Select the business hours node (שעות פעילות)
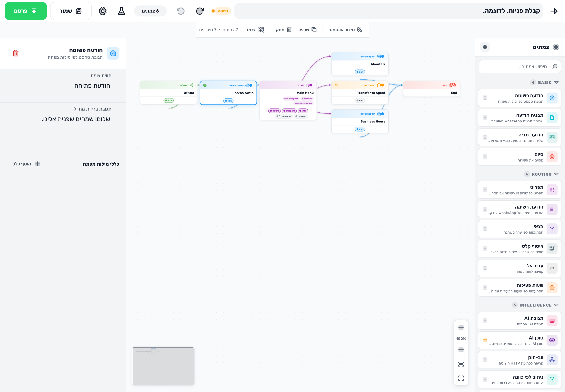The image size is (565, 392). (519, 288)
